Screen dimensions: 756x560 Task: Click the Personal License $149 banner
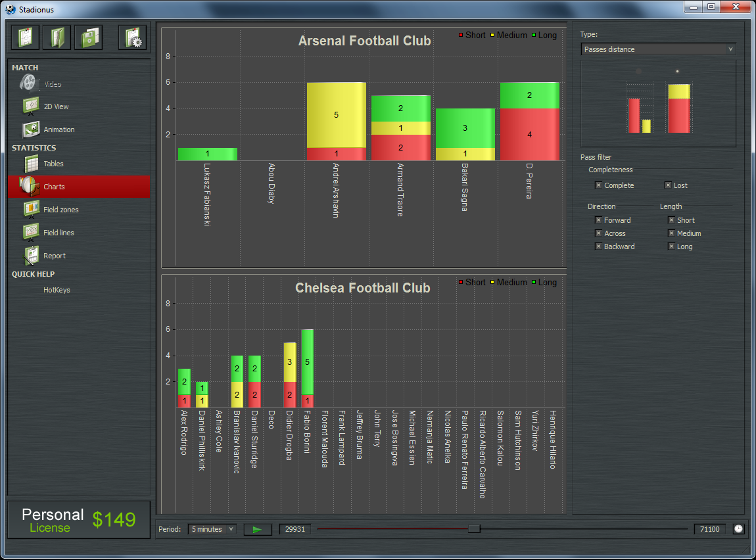point(79,520)
